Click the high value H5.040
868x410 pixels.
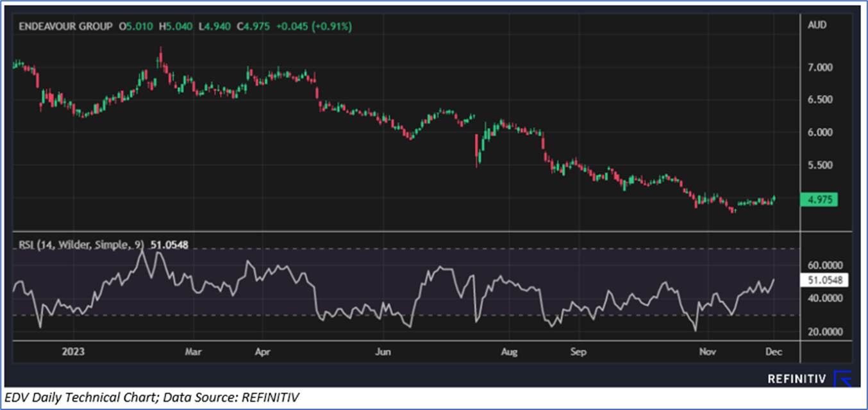(x=176, y=26)
